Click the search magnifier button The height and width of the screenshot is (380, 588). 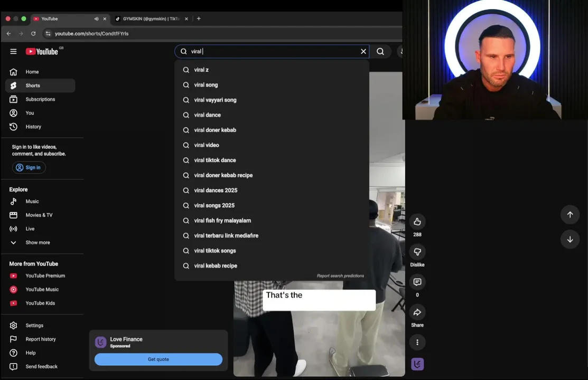tap(380, 51)
